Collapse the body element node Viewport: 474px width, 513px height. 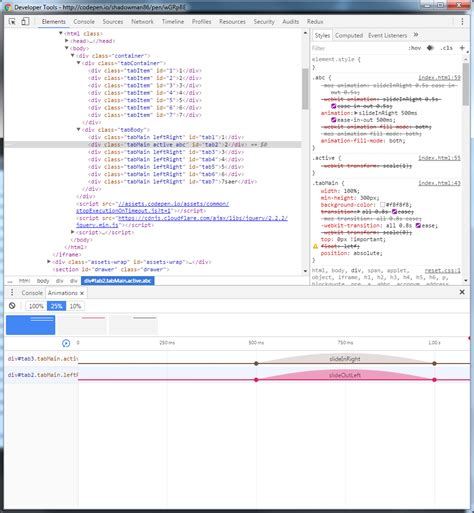[x=67, y=48]
